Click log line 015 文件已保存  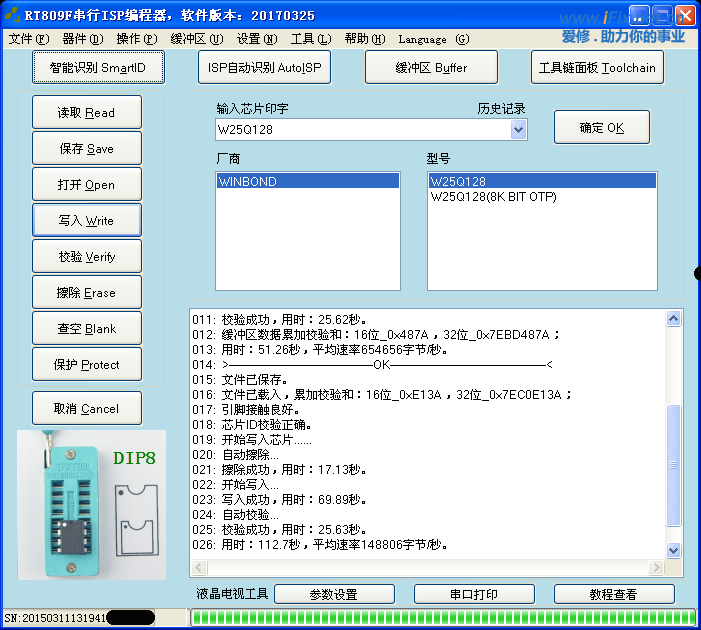240,380
